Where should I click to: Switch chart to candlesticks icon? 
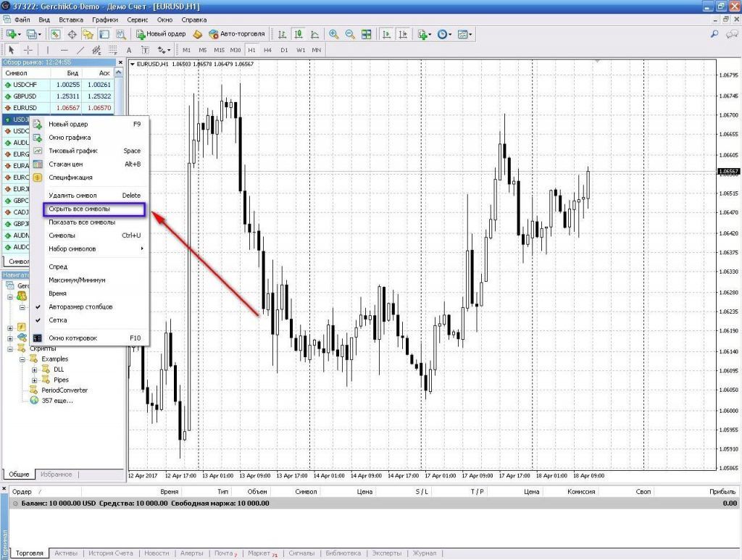[x=299, y=34]
